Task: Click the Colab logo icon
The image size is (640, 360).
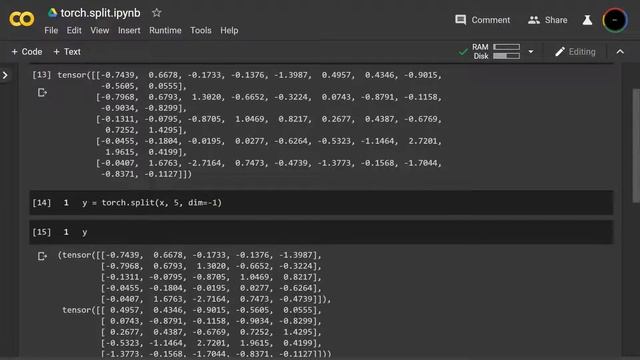Action: click(x=22, y=19)
